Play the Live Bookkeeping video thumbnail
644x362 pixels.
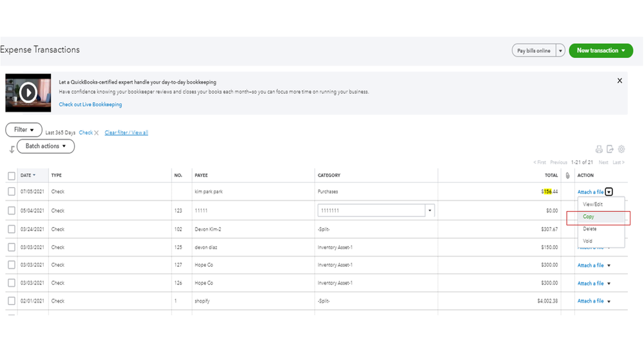click(x=28, y=93)
